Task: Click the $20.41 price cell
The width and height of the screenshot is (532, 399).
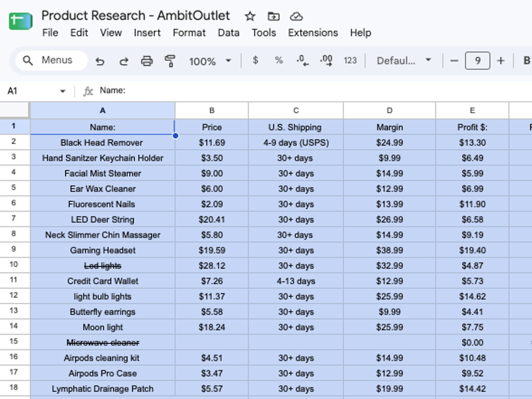Action: pyautogui.click(x=212, y=219)
